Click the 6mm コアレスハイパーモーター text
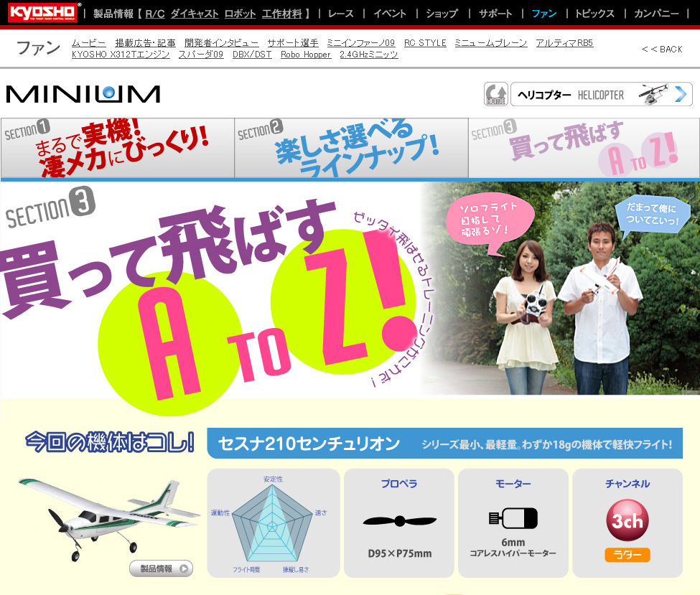 pos(513,548)
